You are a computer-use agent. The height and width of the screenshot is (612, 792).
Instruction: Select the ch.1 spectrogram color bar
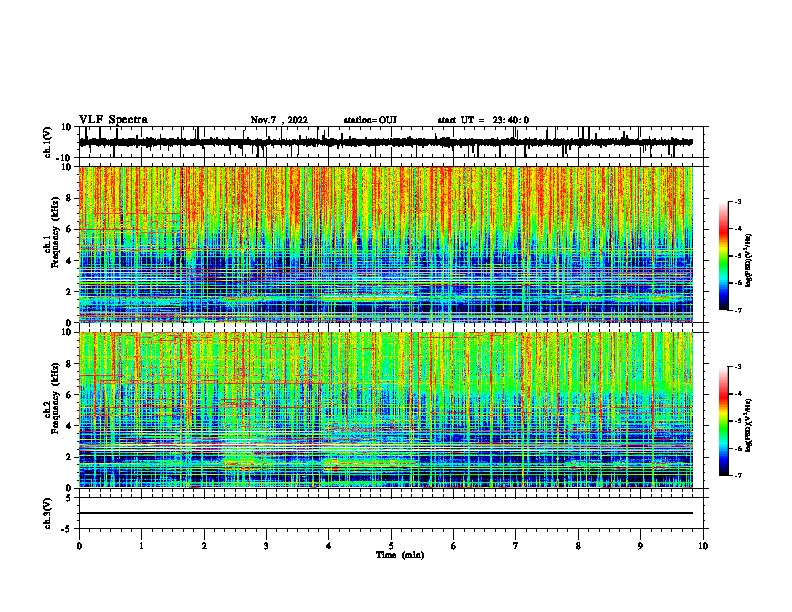pyautogui.click(x=723, y=255)
